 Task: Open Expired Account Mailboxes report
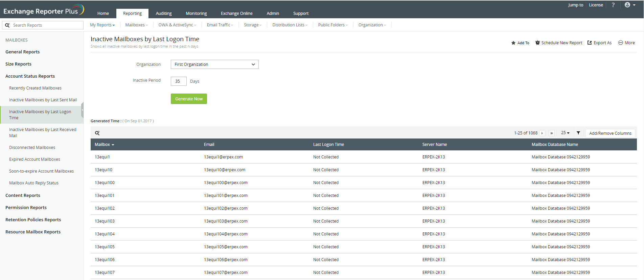(x=34, y=159)
